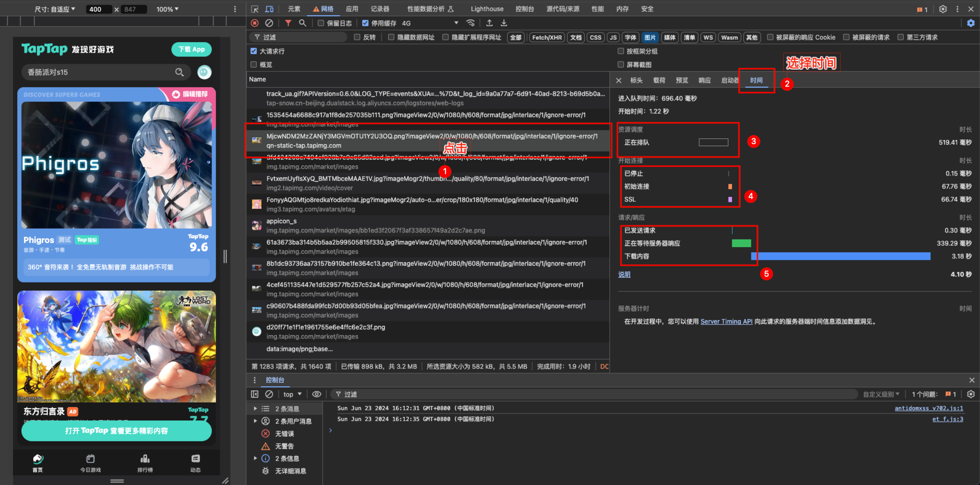Open the Server Timing API link
The width and height of the screenshot is (980, 485).
(x=726, y=322)
